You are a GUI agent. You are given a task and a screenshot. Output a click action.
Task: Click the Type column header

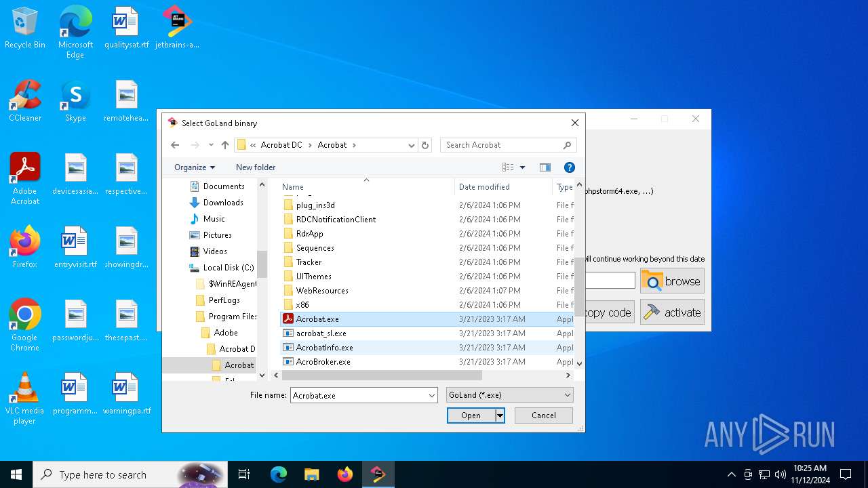tap(564, 187)
